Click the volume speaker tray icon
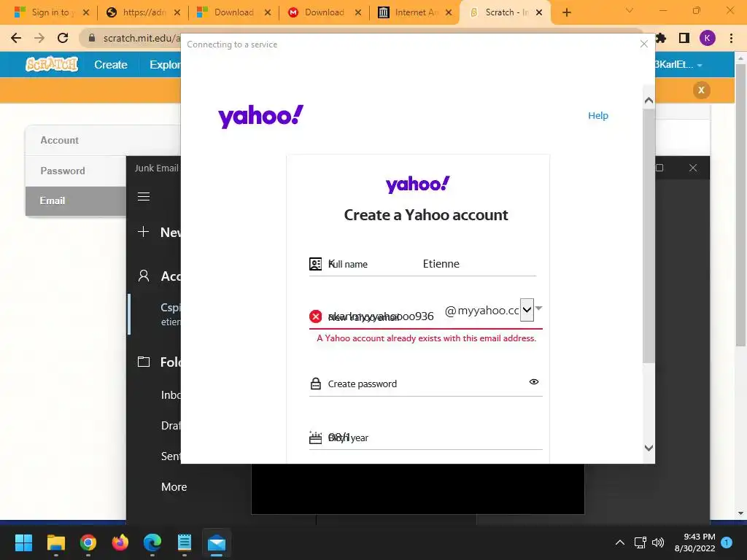The width and height of the screenshot is (747, 560). pyautogui.click(x=658, y=542)
